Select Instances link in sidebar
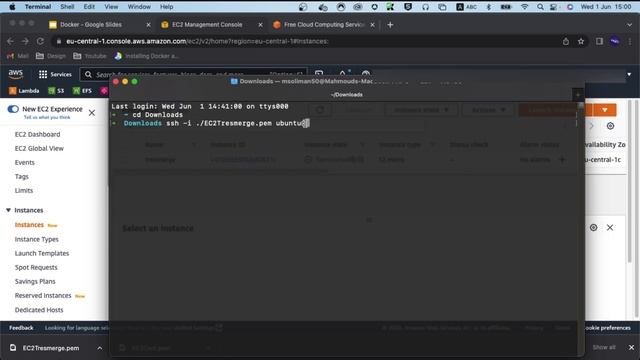This screenshot has width=640, height=360. [x=29, y=225]
